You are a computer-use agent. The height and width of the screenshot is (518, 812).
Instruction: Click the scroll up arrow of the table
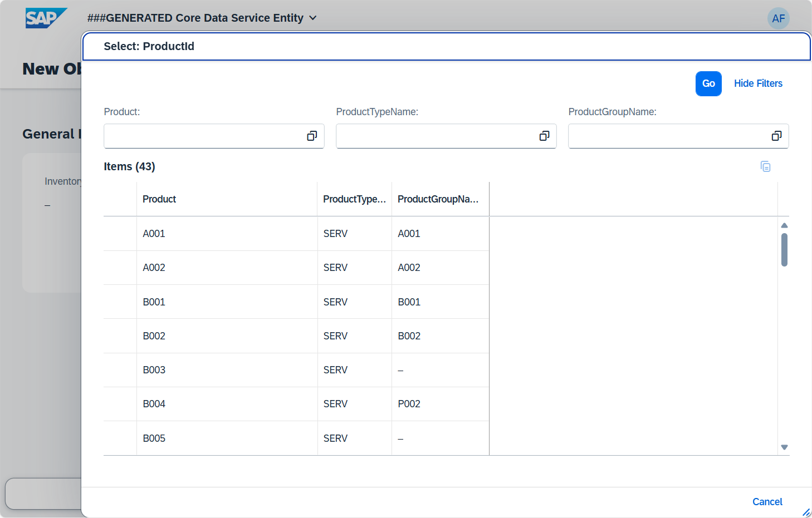click(784, 225)
